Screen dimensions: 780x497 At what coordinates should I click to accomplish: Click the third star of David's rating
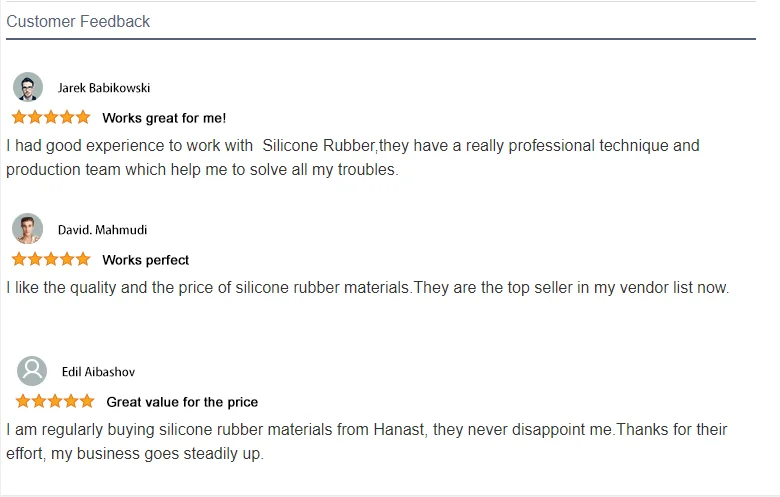pos(51,259)
